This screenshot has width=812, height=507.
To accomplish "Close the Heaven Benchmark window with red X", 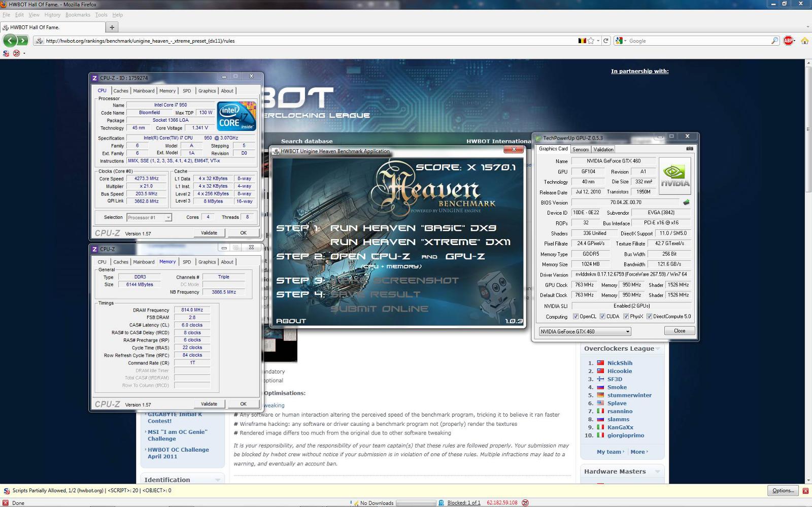I will (514, 149).
